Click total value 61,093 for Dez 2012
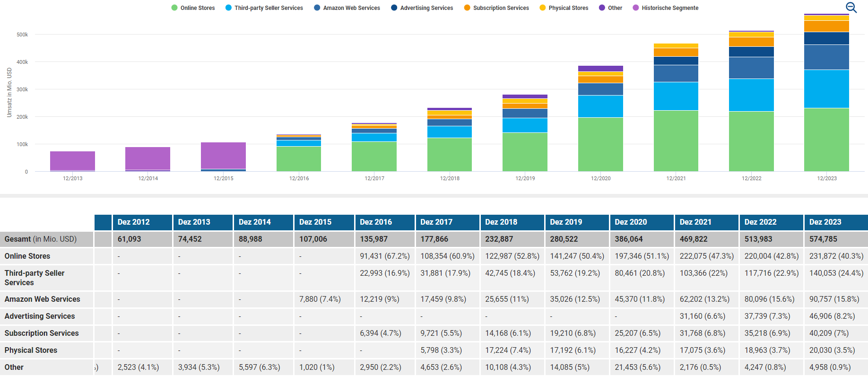This screenshot has height=376, width=868. (130, 239)
